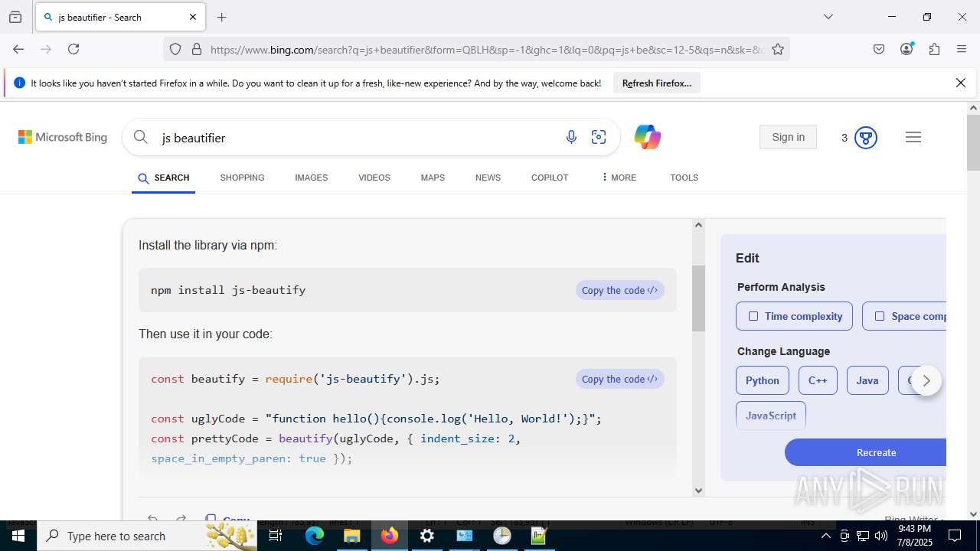Image resolution: width=980 pixels, height=551 pixels.
Task: Show hidden system tray icons
Action: click(825, 536)
